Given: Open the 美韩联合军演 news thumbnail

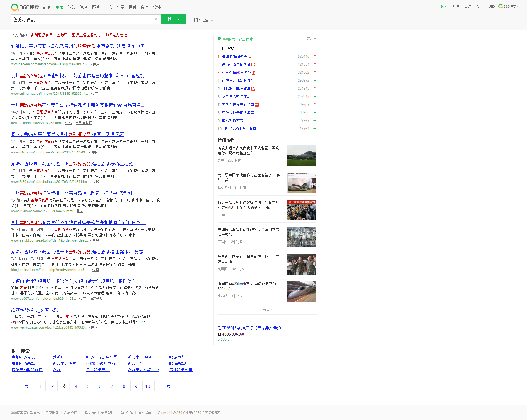Looking at the screenshot, I should pyautogui.click(x=302, y=237).
